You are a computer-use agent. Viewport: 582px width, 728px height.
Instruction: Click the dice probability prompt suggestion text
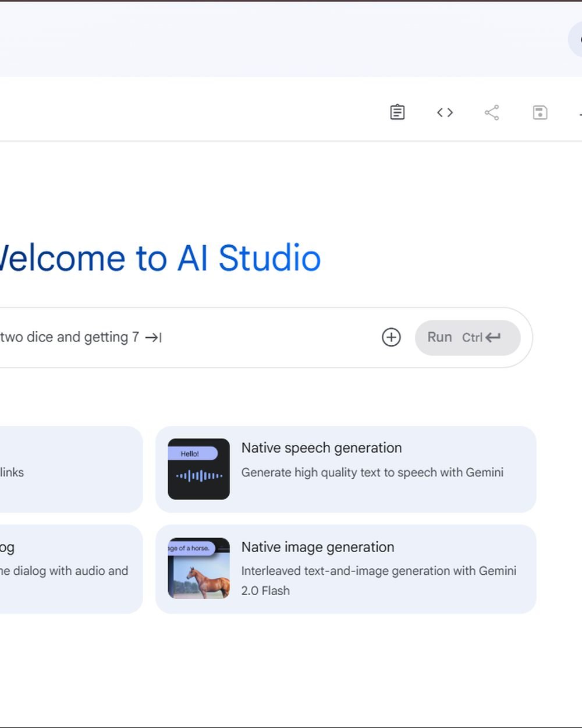click(x=69, y=337)
